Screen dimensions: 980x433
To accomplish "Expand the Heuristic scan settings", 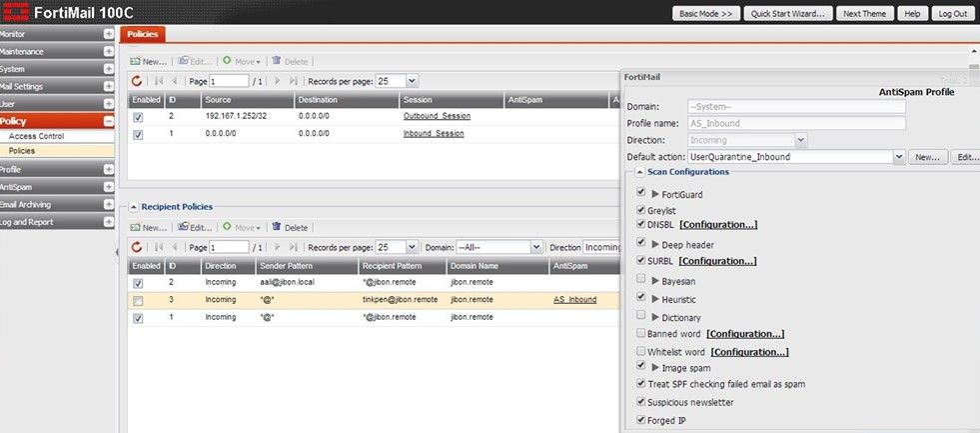I will click(x=655, y=299).
